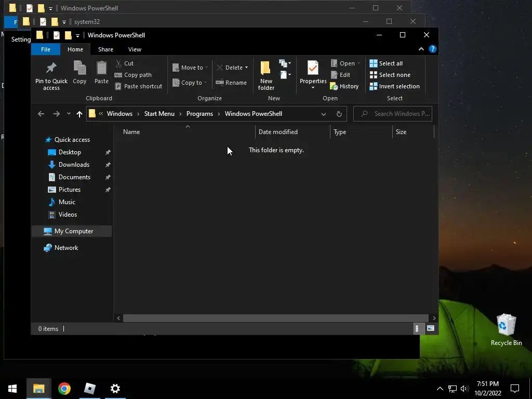Image resolution: width=532 pixels, height=399 pixels.
Task: Click Invert selection
Action: click(395, 86)
